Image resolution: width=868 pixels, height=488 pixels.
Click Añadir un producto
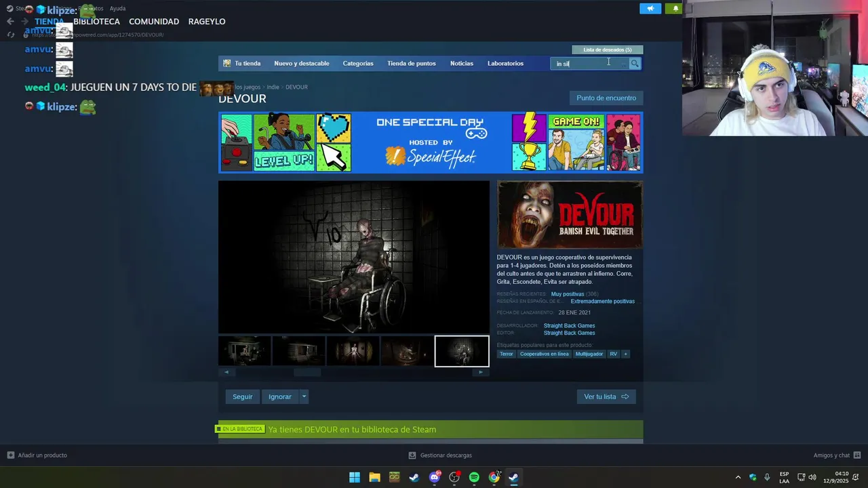(37, 455)
